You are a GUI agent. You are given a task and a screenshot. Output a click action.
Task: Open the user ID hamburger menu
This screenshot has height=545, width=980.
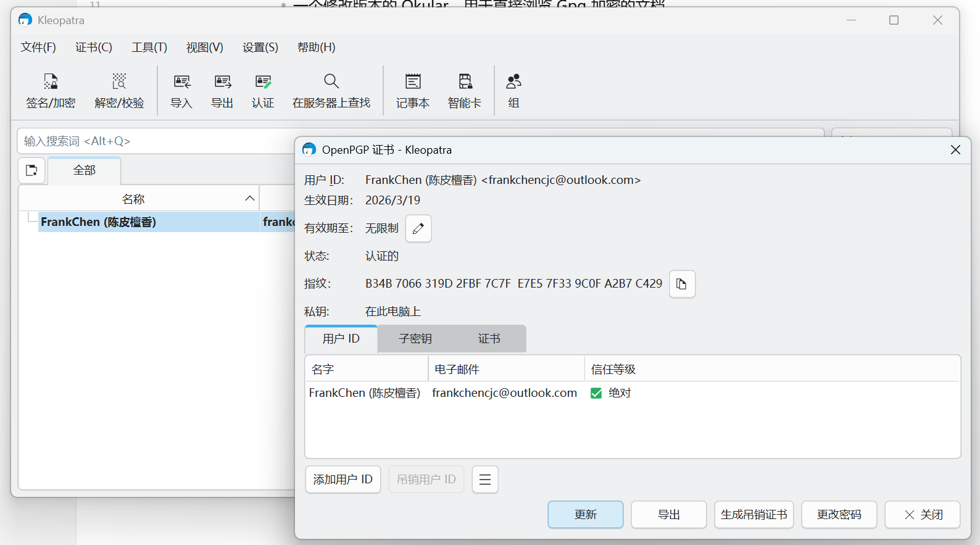[x=485, y=480]
